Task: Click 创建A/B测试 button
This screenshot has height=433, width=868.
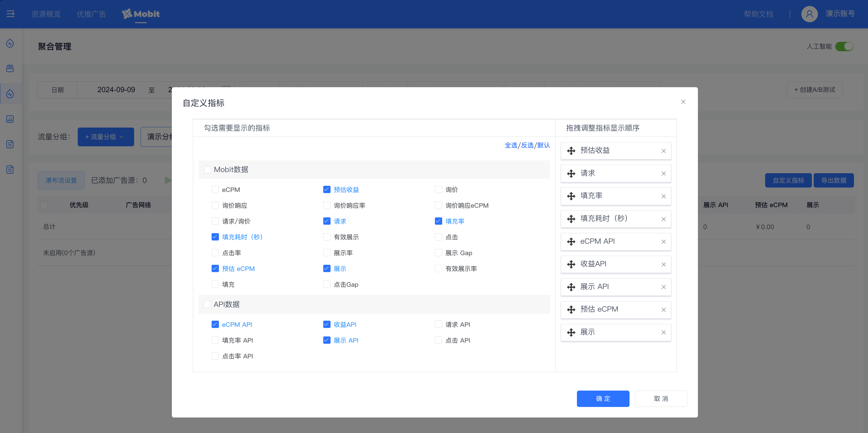Action: coord(815,90)
